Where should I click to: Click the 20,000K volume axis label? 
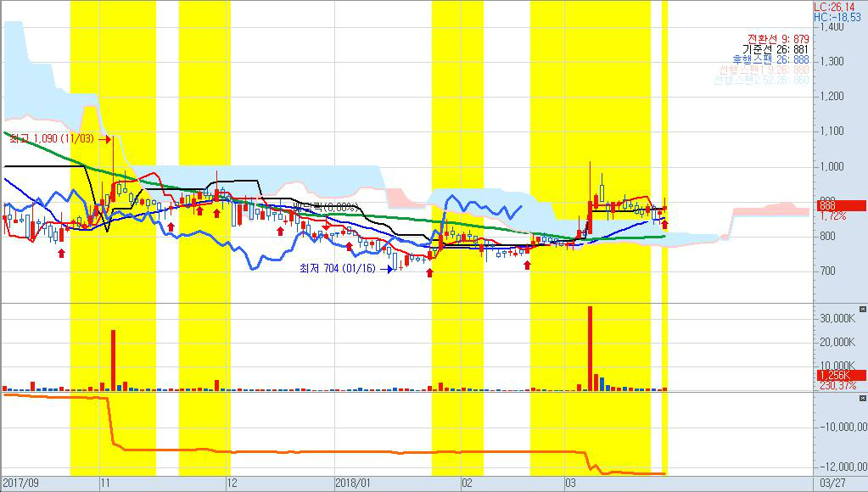click(x=837, y=342)
